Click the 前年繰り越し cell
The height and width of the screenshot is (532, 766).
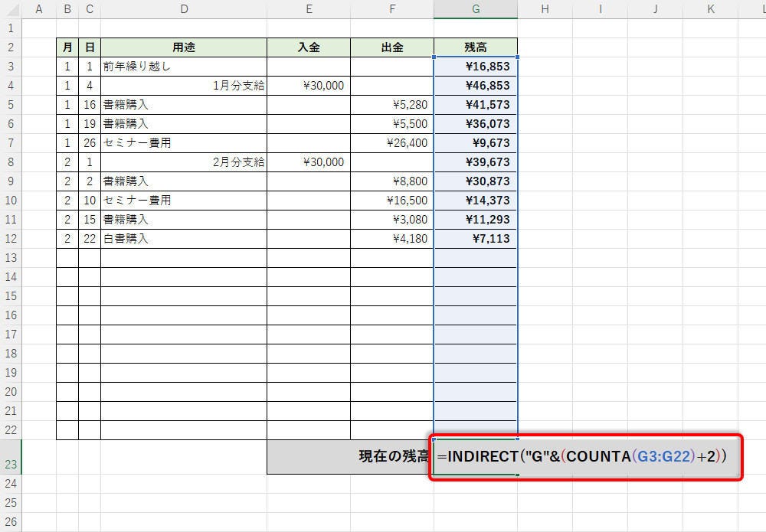(184, 67)
